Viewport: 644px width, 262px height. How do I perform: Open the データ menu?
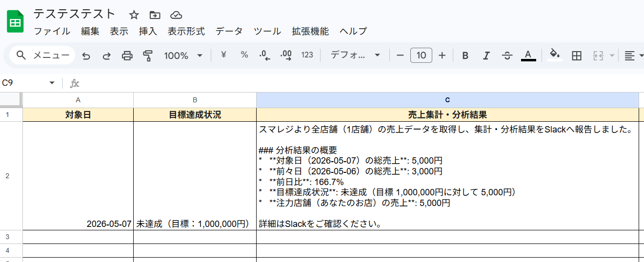[229, 31]
